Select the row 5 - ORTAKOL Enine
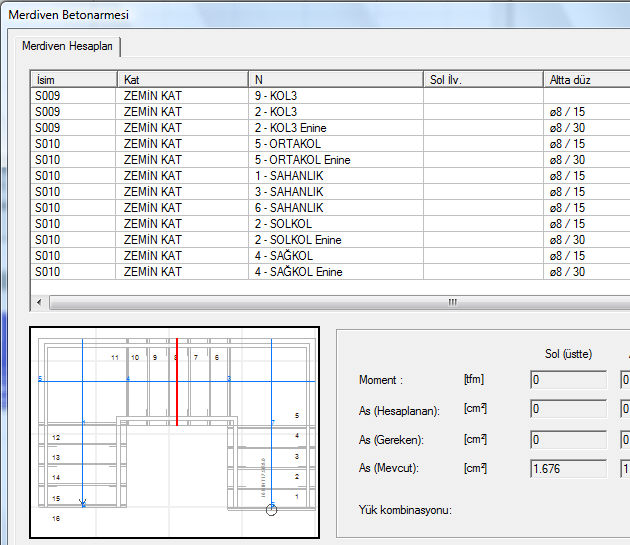Screen dimensions: 630x545 pyautogui.click(x=330, y=160)
